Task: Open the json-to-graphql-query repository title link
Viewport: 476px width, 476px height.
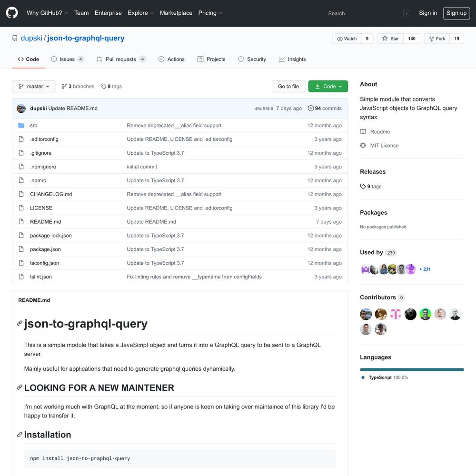Action: 86,38
